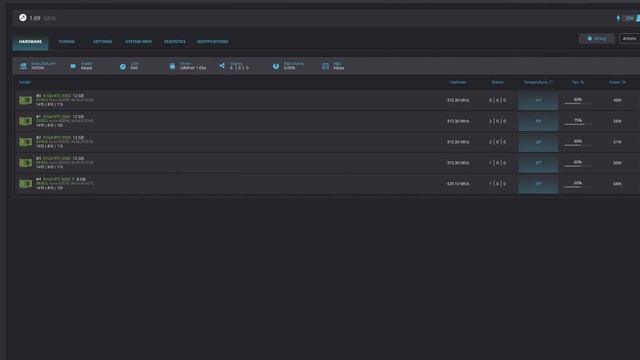Screen dimensions: 640x360
Task: Sort by the Power column header
Action: point(617,82)
